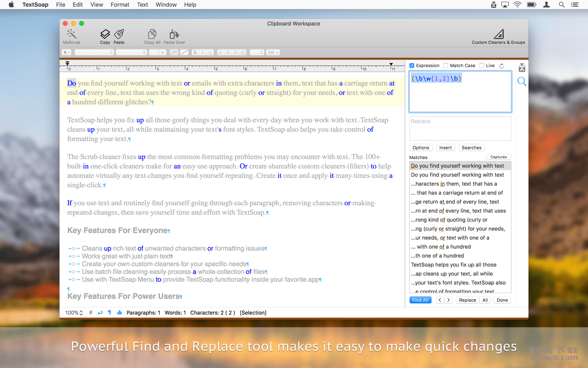Viewport: 588px width, 368px height.
Task: Open the list style dropdown
Action: tap(273, 52)
